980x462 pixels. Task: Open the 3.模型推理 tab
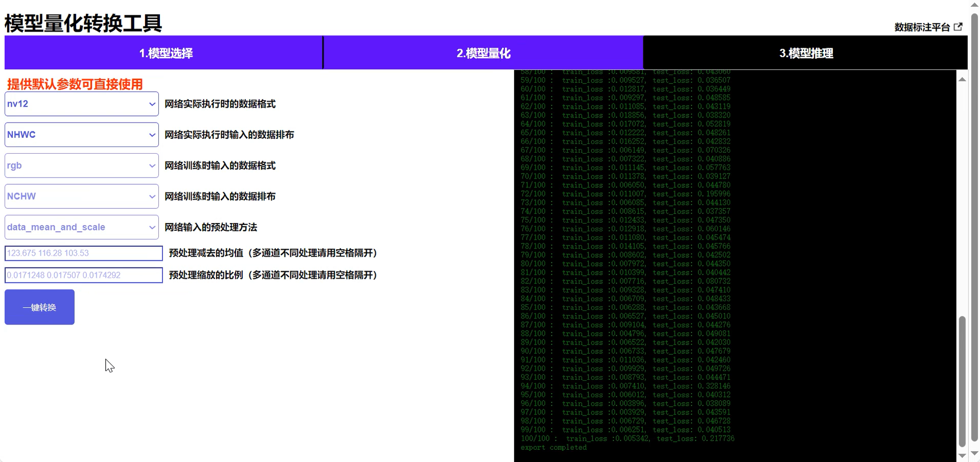806,53
